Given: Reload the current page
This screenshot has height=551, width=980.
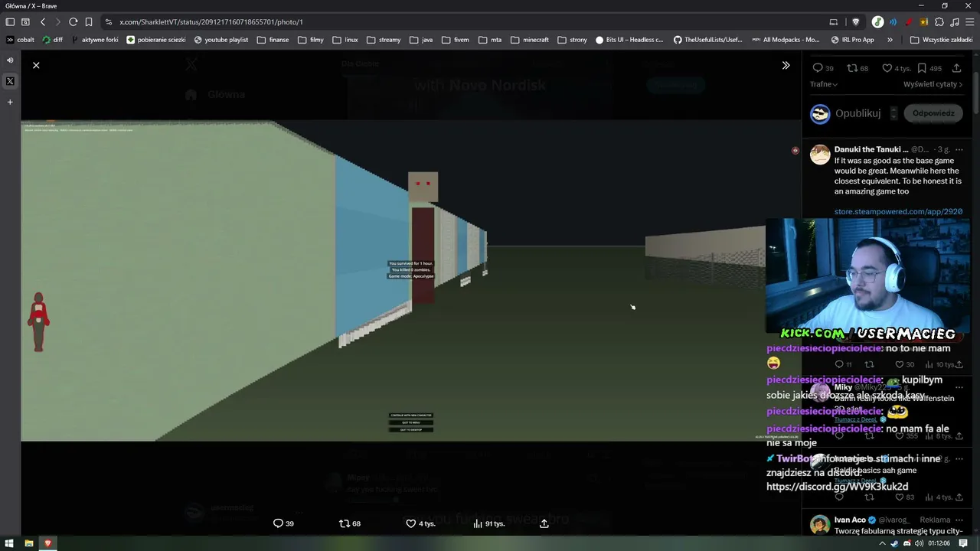Looking at the screenshot, I should tap(73, 22).
